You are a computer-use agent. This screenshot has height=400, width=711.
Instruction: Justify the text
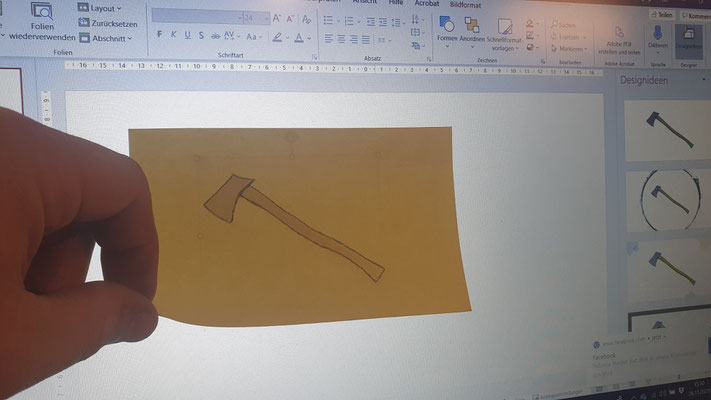click(366, 40)
